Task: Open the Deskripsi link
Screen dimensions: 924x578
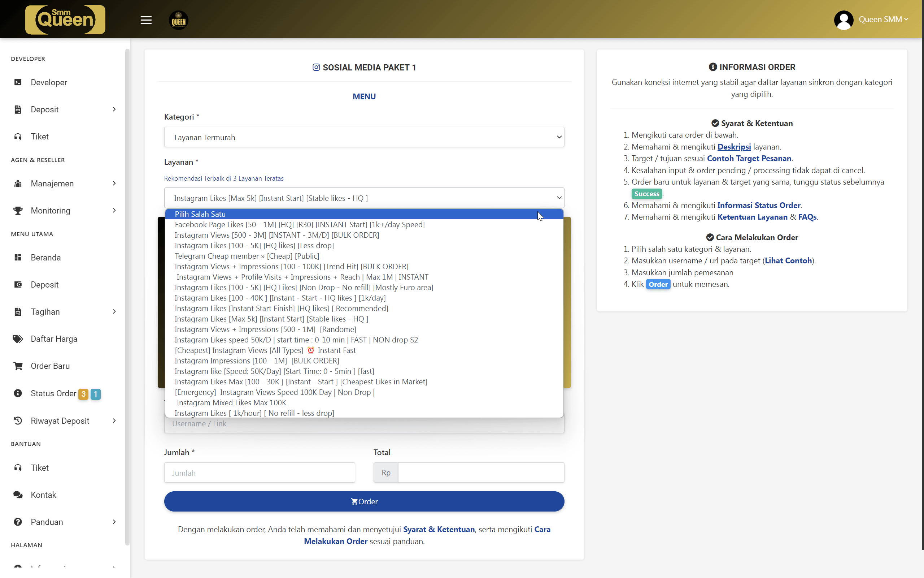Action: point(734,147)
